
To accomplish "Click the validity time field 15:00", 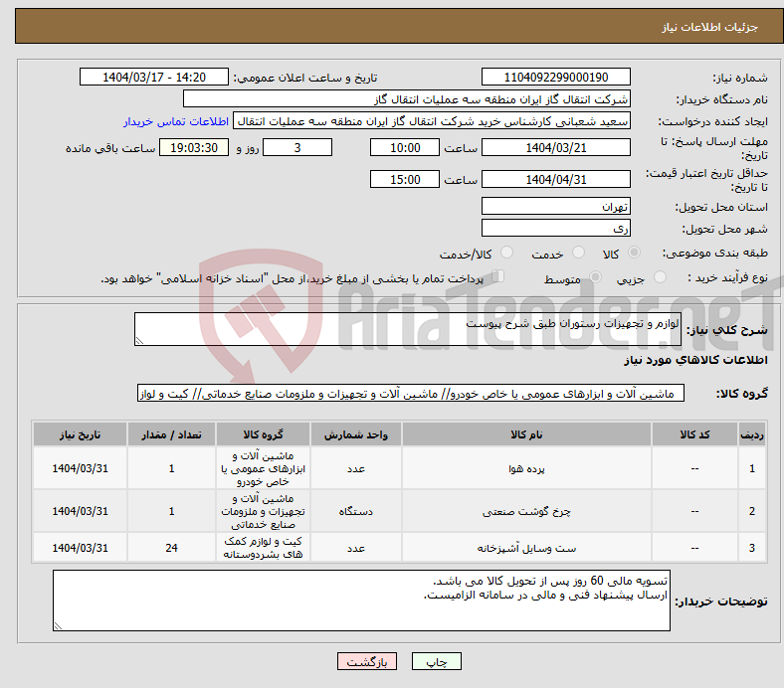I will 405,179.
